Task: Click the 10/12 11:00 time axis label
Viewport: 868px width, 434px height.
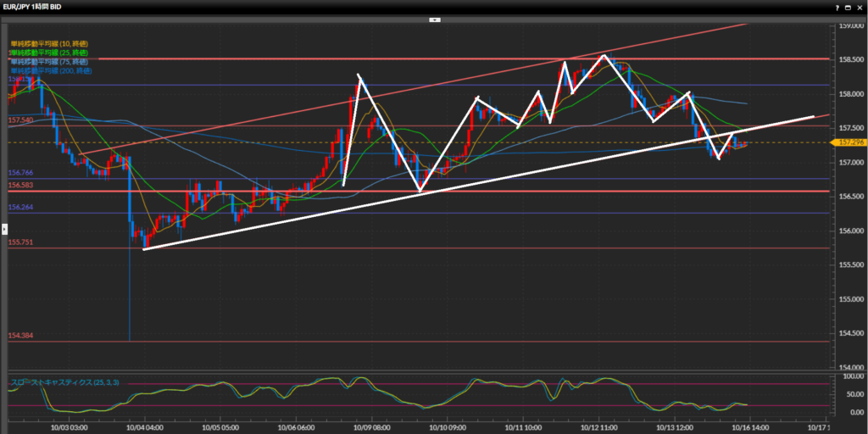Action: [x=598, y=429]
